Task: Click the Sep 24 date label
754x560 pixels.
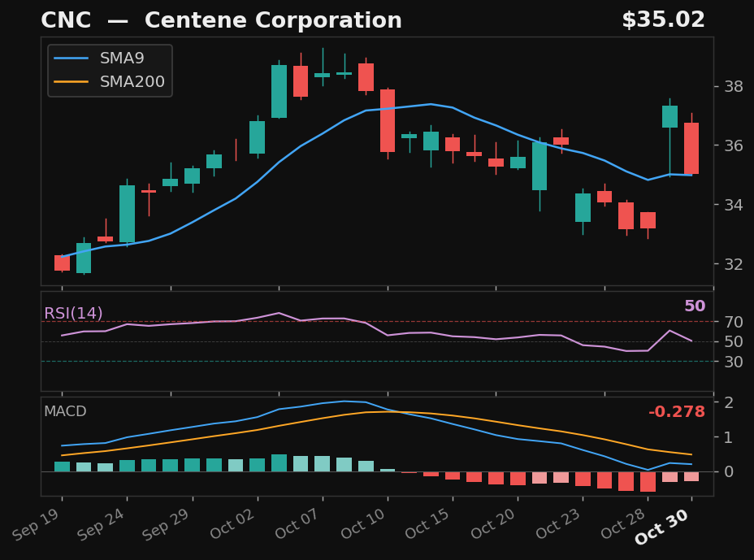Action: 101,524
